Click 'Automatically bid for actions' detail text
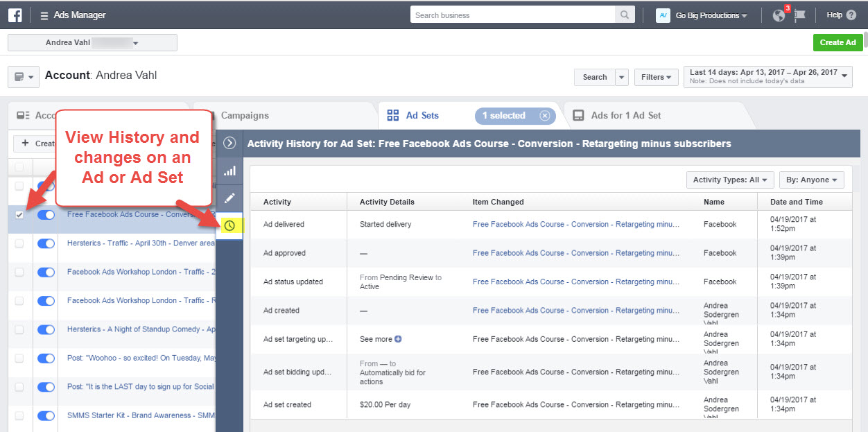 [392, 377]
